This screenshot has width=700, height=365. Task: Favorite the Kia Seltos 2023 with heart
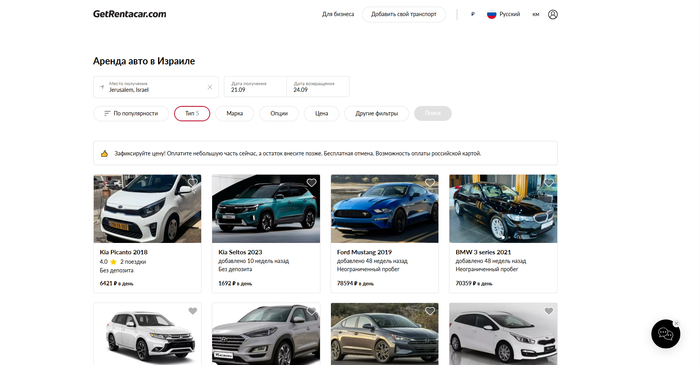click(x=311, y=182)
